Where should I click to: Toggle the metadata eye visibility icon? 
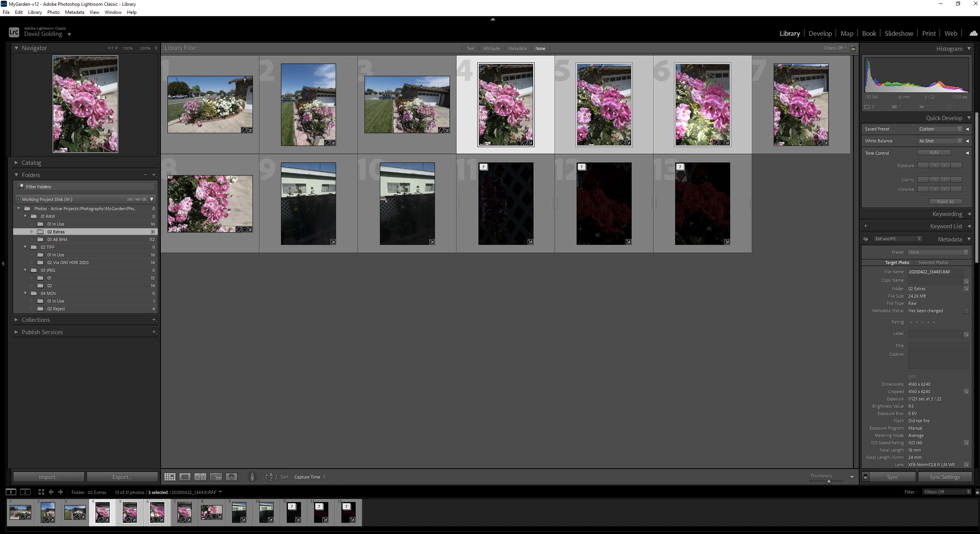point(866,239)
